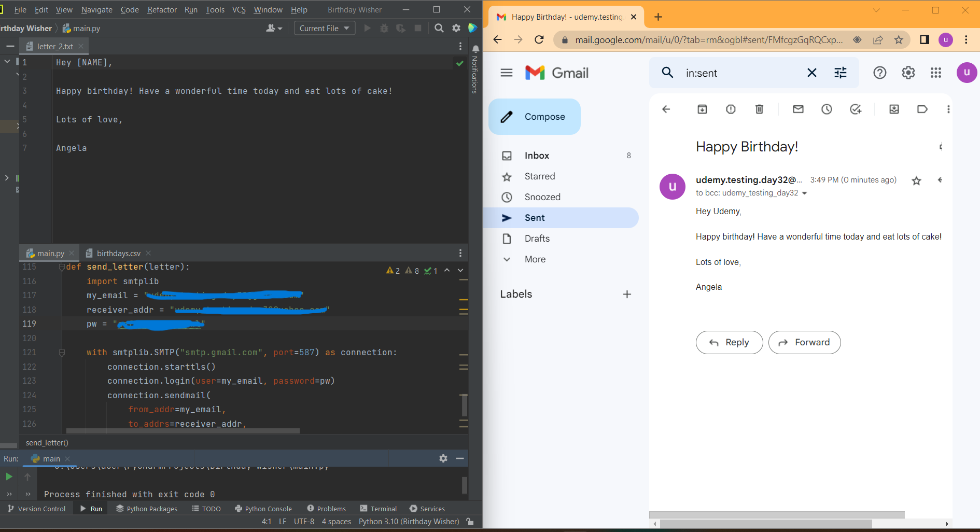Image resolution: width=980 pixels, height=532 pixels.
Task: Go back in Chrome browser history
Action: pyautogui.click(x=497, y=40)
